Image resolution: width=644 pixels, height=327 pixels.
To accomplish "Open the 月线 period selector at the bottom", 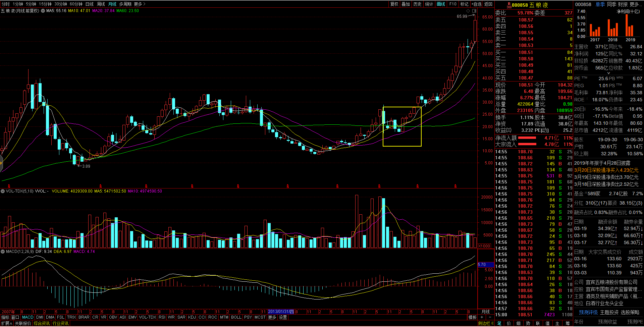I will click(485, 312).
